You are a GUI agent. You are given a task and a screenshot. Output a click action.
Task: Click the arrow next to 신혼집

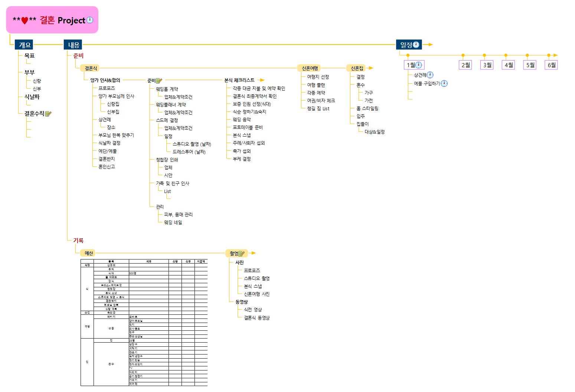[370, 68]
